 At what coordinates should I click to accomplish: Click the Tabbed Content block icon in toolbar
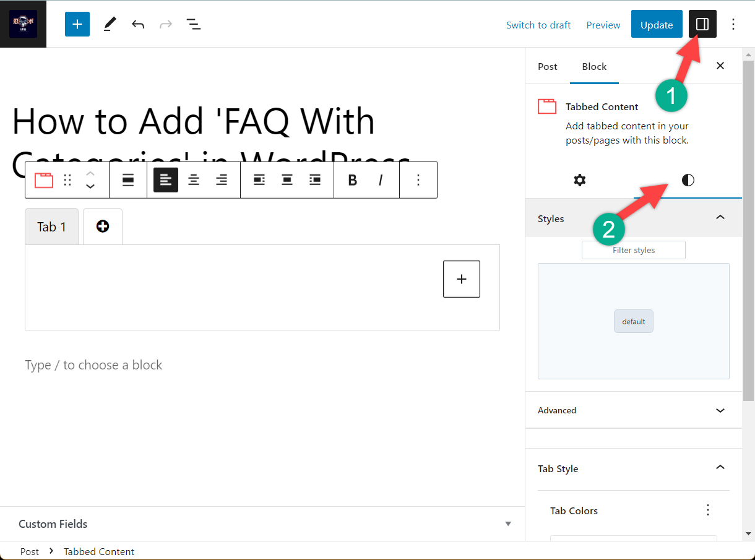coord(44,180)
